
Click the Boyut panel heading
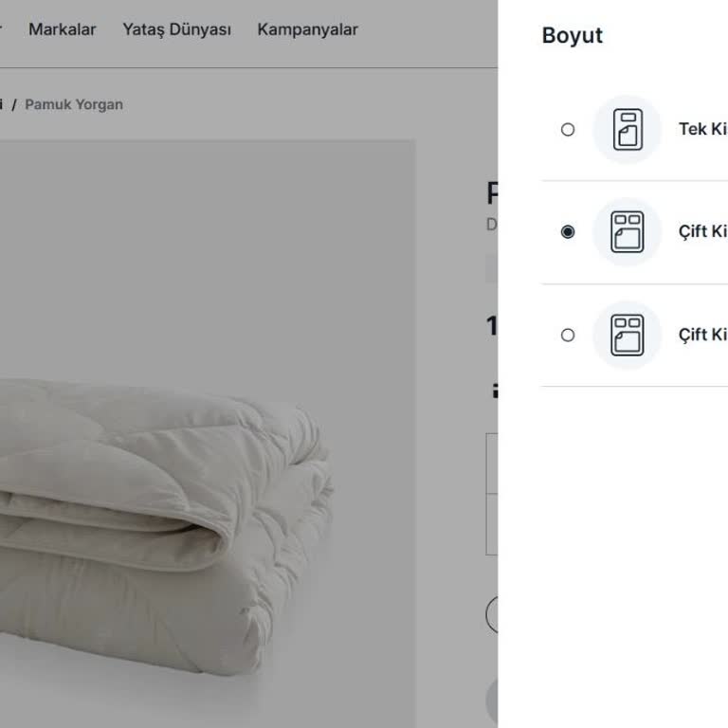[572, 36]
